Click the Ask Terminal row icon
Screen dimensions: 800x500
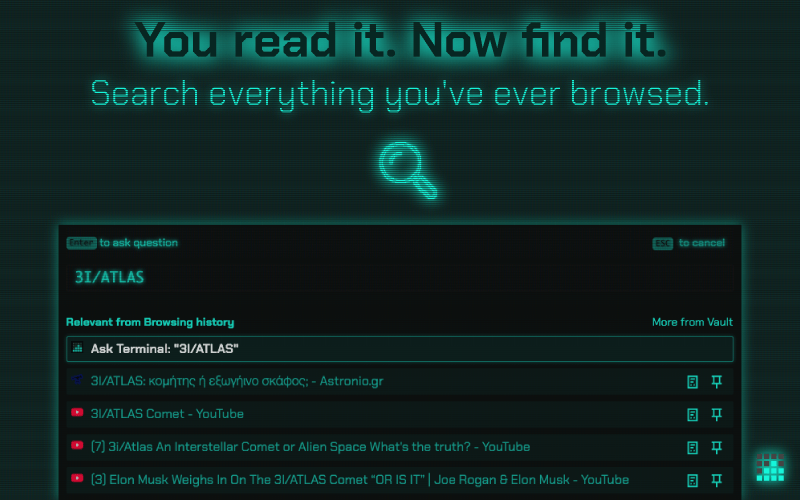point(78,348)
